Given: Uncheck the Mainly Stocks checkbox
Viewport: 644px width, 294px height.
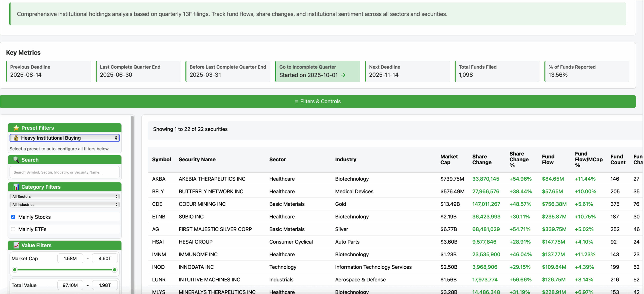Looking at the screenshot, I should 13,217.
